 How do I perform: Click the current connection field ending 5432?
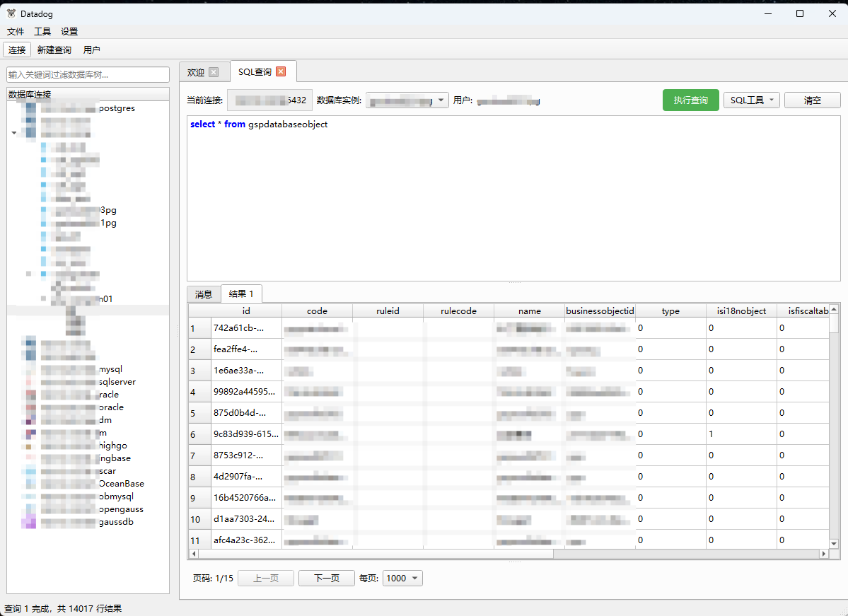point(270,100)
